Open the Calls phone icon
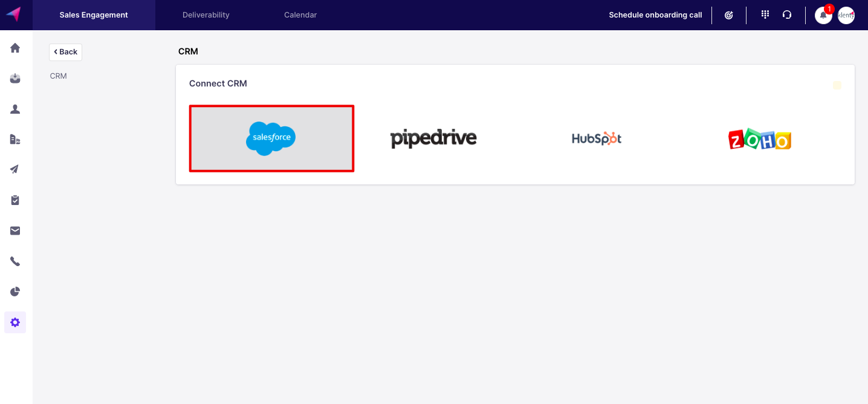Viewport: 868px width, 404px height. pos(15,261)
